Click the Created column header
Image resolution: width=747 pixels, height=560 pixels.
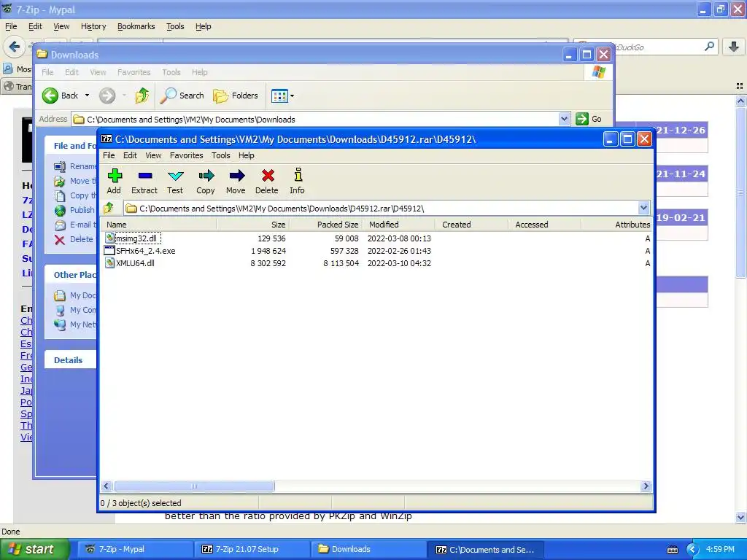point(472,225)
